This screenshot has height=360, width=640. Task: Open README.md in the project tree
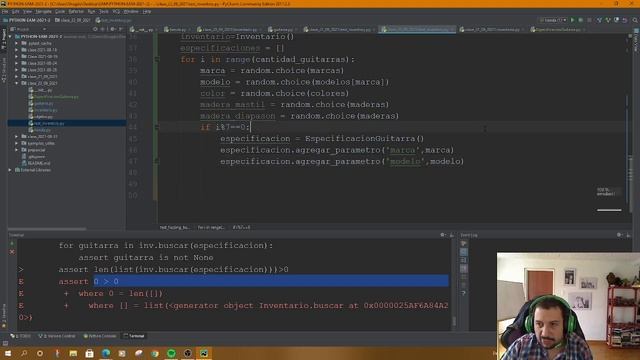[39, 163]
